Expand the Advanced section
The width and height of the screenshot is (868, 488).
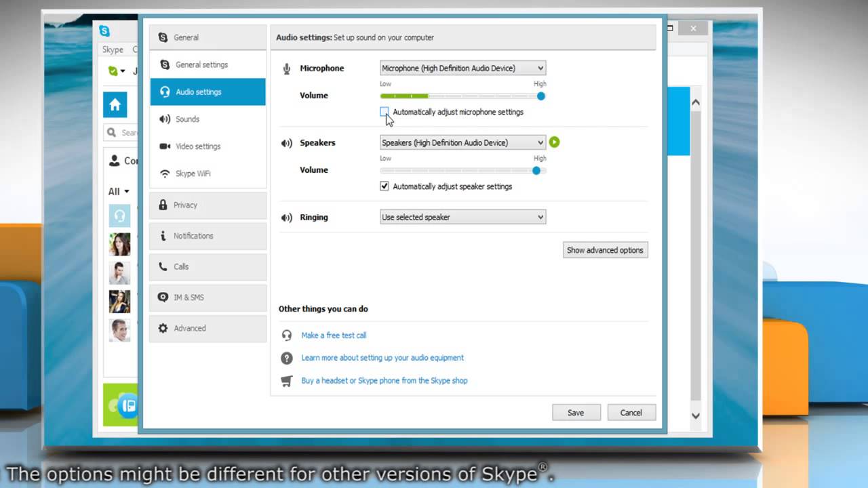(x=208, y=328)
